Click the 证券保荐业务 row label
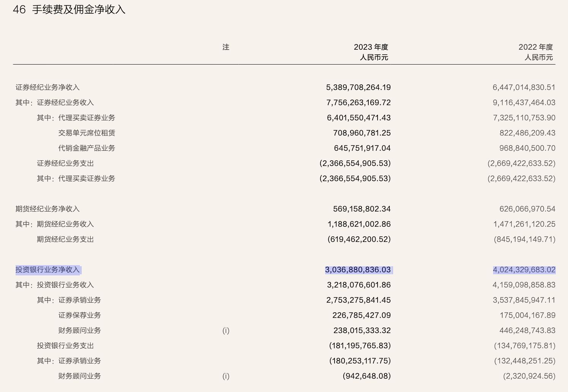568x392 pixels. [x=79, y=315]
